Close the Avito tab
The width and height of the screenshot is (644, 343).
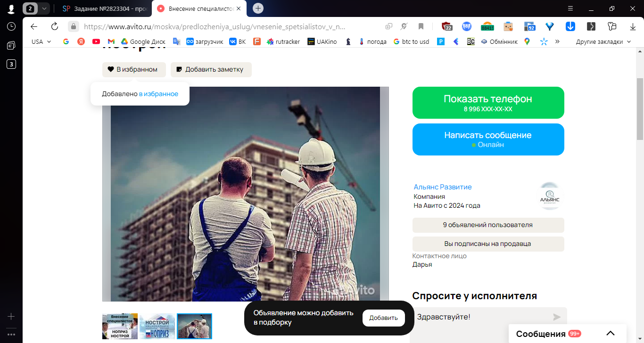pyautogui.click(x=238, y=8)
